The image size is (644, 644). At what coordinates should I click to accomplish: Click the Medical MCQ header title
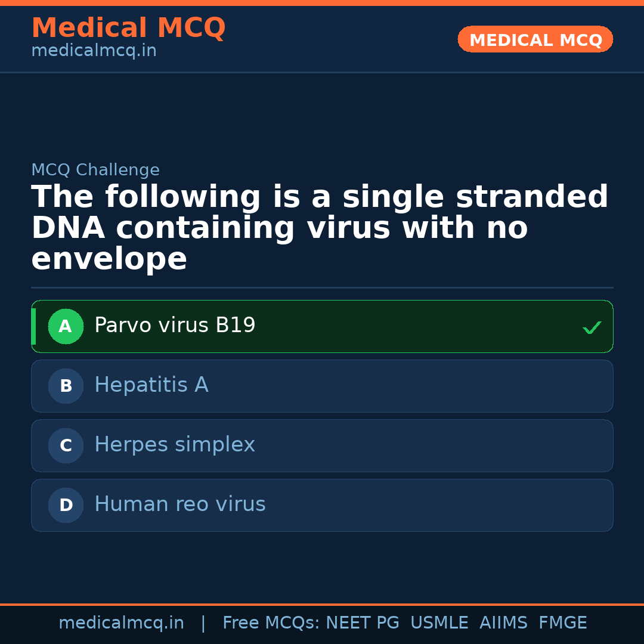coord(128,28)
